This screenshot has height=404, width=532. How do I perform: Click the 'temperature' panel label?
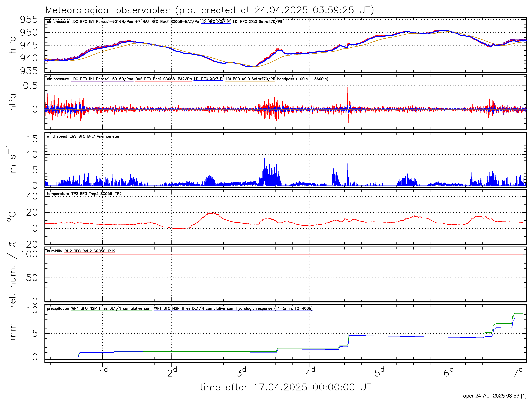coord(58,194)
